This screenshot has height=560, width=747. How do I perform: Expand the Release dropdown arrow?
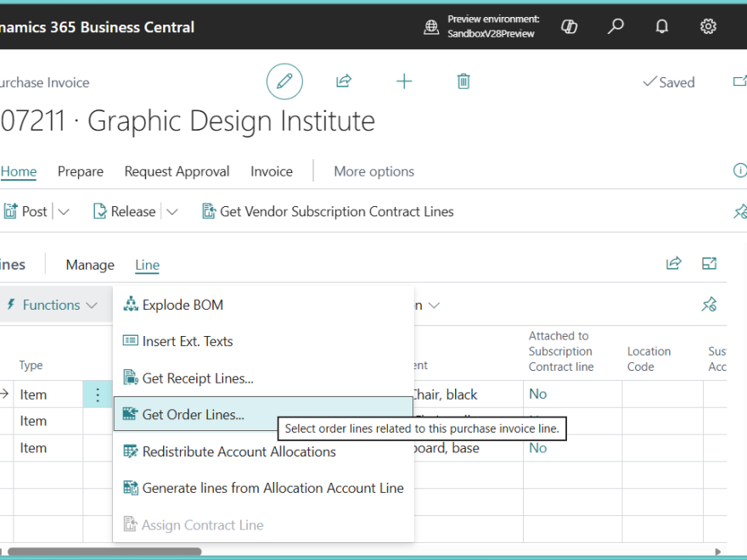[172, 212]
